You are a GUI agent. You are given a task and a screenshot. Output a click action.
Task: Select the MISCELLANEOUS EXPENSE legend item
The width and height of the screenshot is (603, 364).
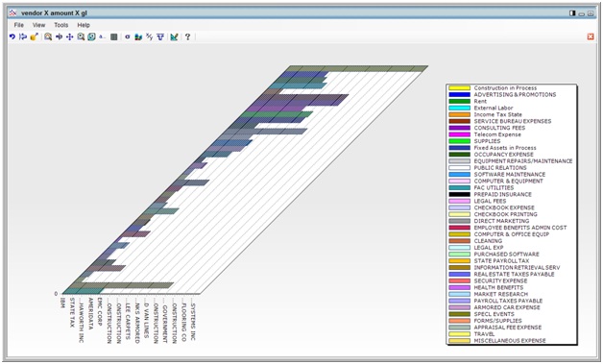510,341
